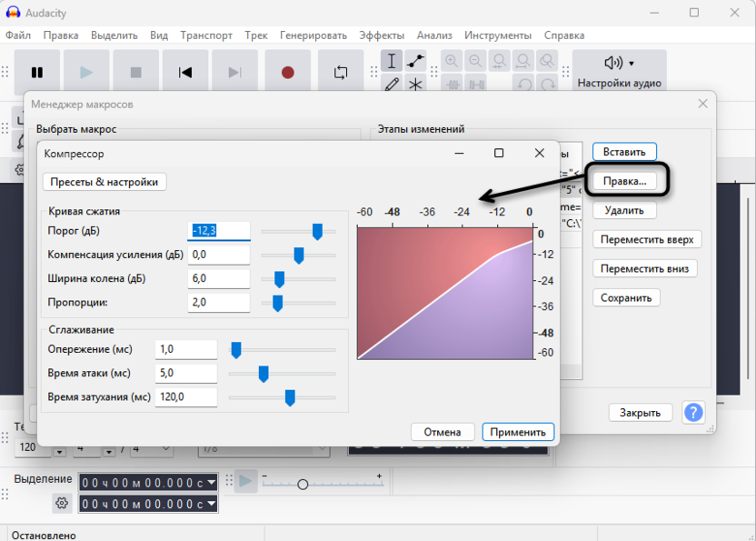Select the Envelope tool
Image resolution: width=756 pixels, height=541 pixels.
coord(415,61)
